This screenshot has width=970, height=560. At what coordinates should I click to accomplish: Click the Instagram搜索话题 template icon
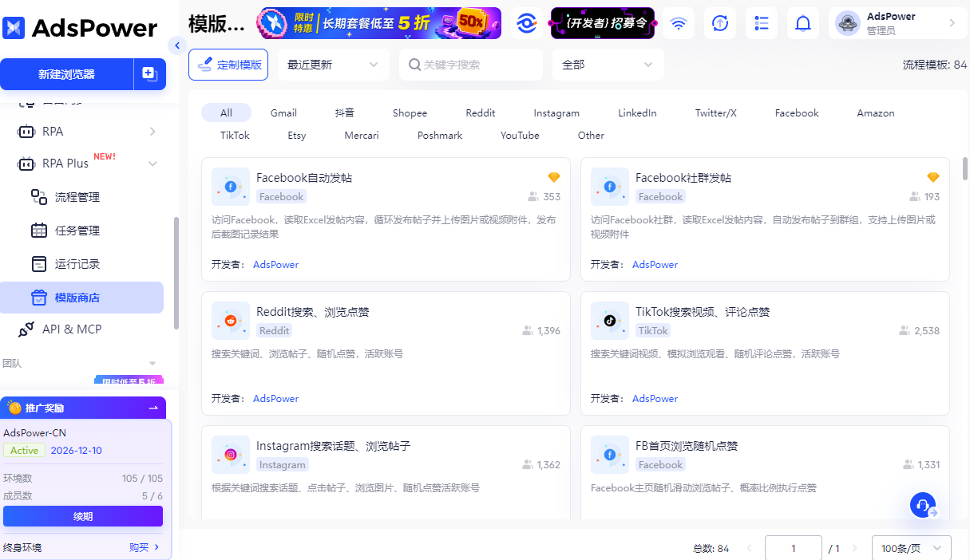[231, 455]
